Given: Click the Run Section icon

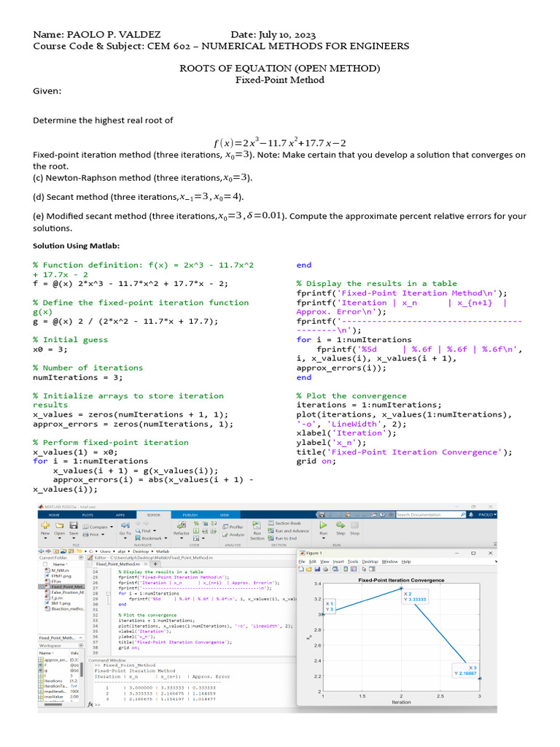Looking at the screenshot, I should click(x=257, y=525).
